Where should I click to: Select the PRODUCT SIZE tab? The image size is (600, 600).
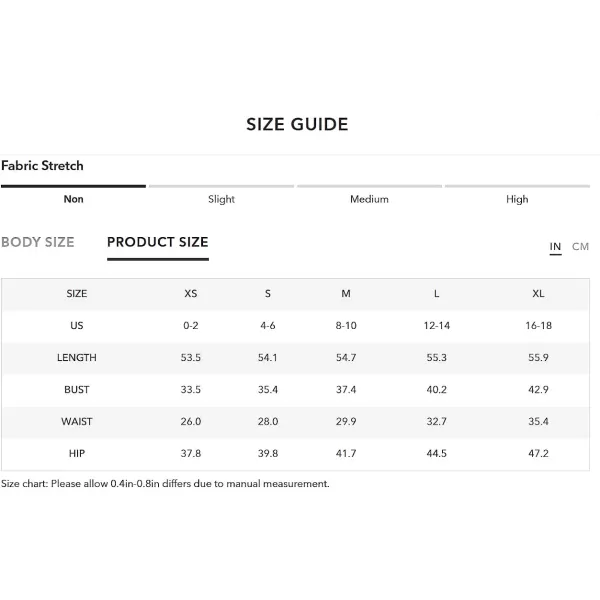point(158,242)
